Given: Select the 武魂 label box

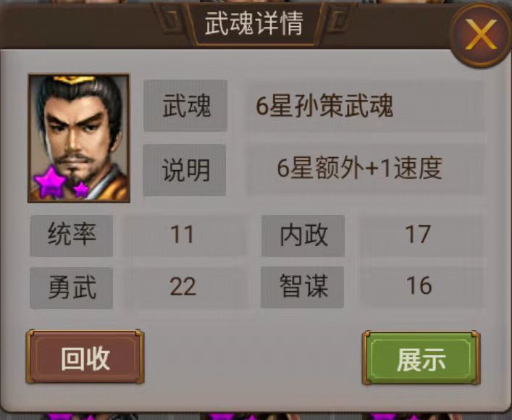Looking at the screenshot, I should (185, 106).
